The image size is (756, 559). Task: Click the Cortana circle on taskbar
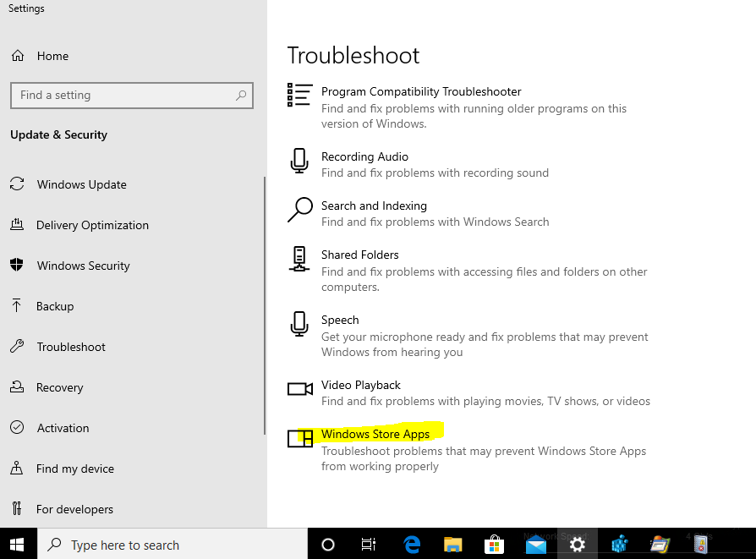[x=328, y=545]
